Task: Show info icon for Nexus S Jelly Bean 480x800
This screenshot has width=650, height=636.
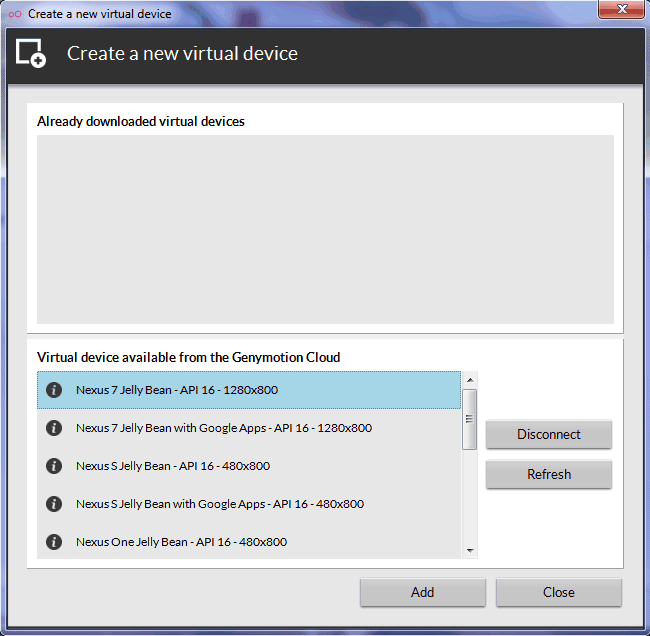Action: (x=54, y=466)
